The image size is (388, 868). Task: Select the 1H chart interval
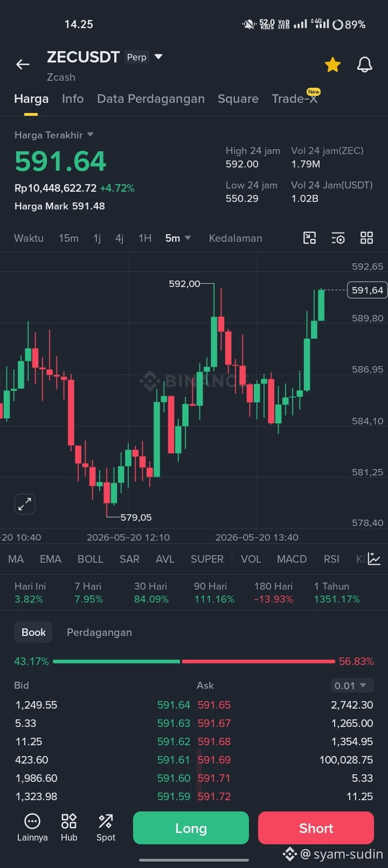tap(145, 238)
